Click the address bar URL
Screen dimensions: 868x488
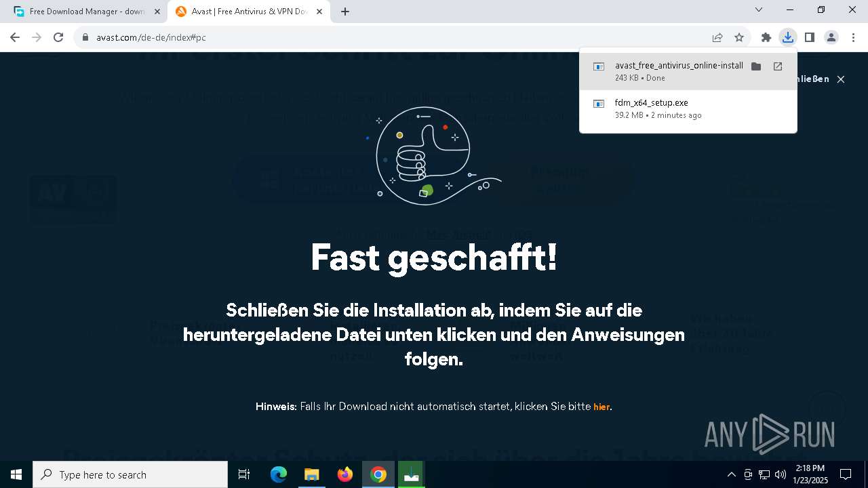pyautogui.click(x=151, y=38)
